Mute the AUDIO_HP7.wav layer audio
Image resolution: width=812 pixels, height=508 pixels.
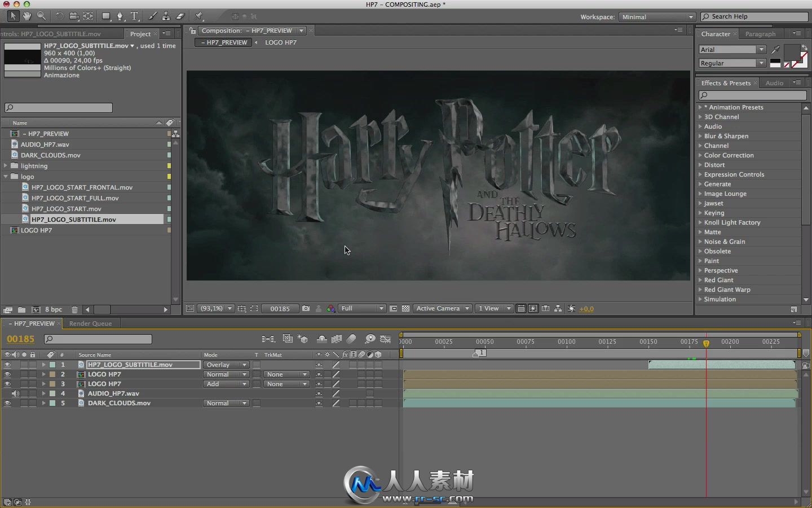pos(16,393)
